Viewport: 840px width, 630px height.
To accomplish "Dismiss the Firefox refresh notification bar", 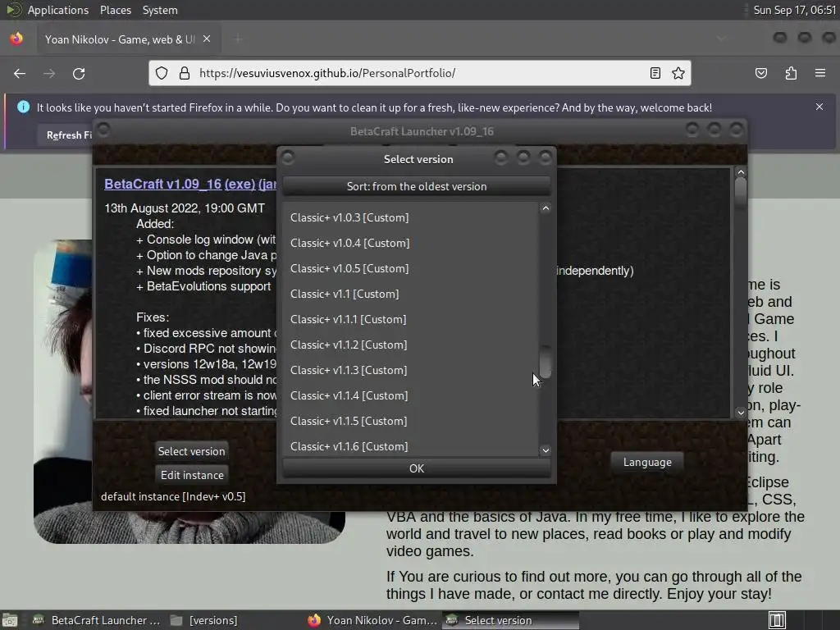I will pyautogui.click(x=819, y=107).
